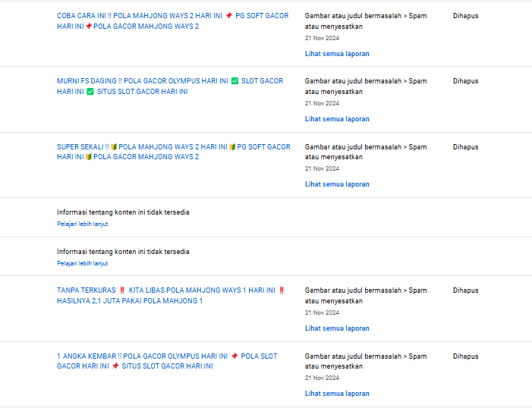532x408 pixels.
Task: Open the COBA CARA INI video title link
Action: click(173, 21)
